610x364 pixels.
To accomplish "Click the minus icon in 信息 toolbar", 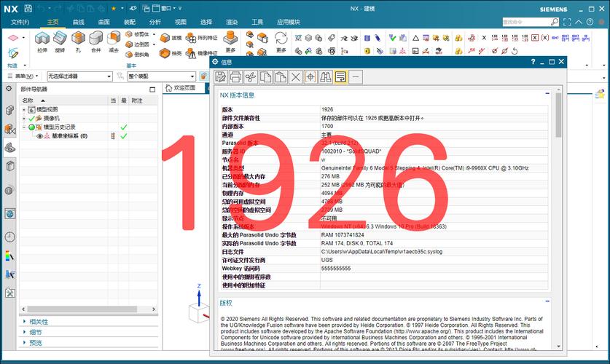I will (355, 77).
